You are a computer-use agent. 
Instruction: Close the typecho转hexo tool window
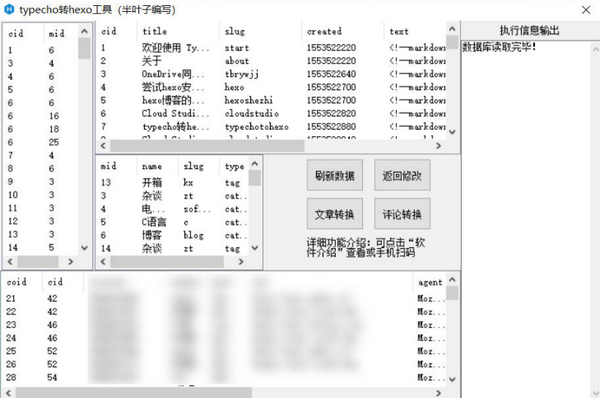[x=586, y=10]
